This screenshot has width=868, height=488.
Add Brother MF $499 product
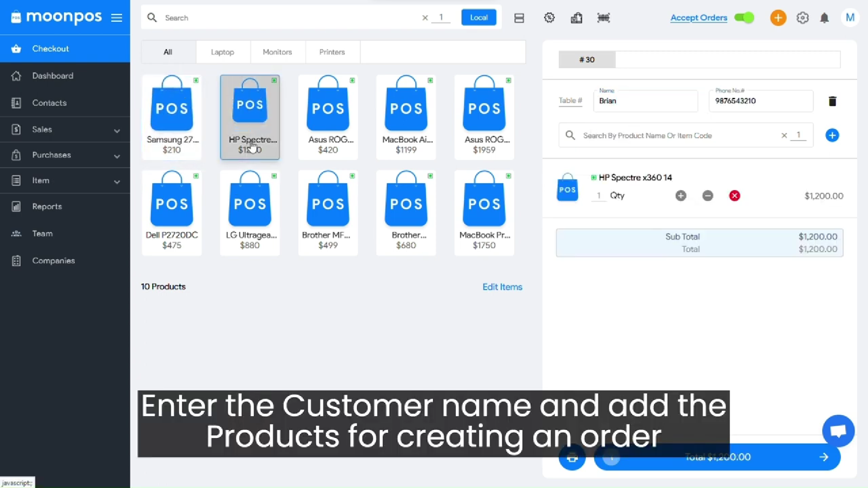tap(328, 213)
